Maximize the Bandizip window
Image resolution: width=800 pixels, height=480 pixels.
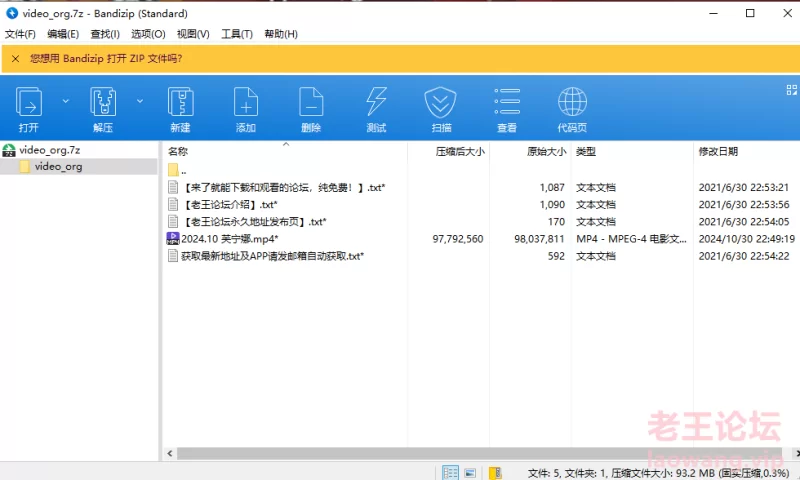tap(750, 13)
